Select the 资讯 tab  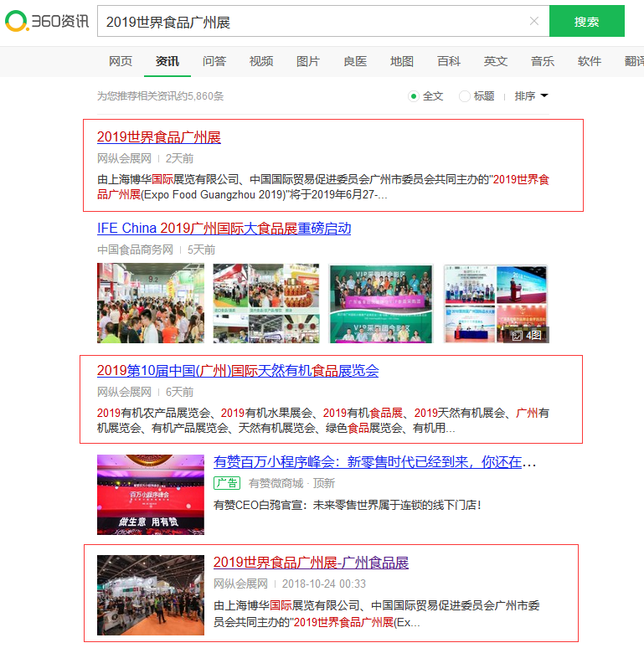[167, 61]
